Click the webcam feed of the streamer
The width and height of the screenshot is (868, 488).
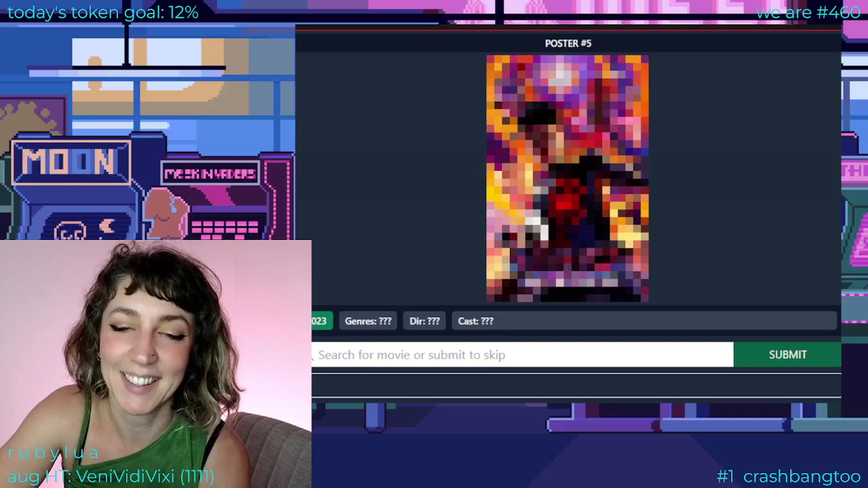point(156,364)
